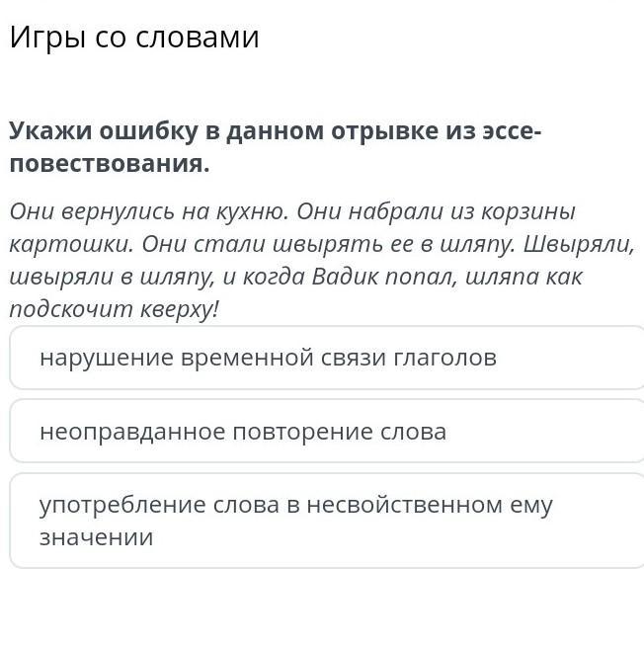Click the word "повествования" in the prompt
Screen dimensions: 644x648
click(x=107, y=164)
